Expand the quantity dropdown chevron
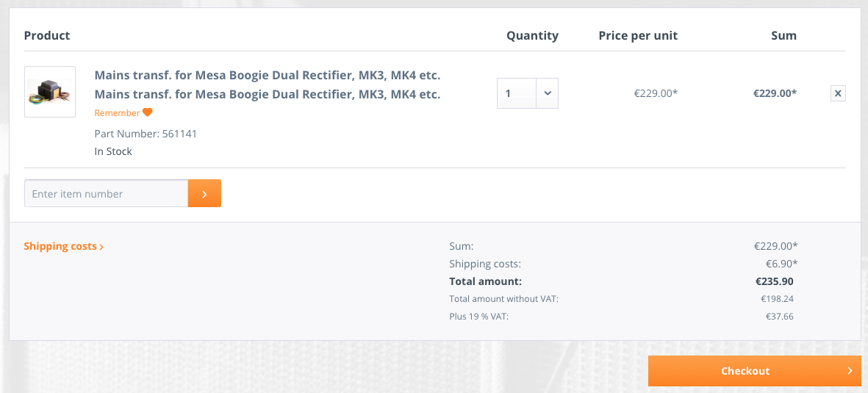Viewport: 868px width, 393px height. (x=548, y=93)
